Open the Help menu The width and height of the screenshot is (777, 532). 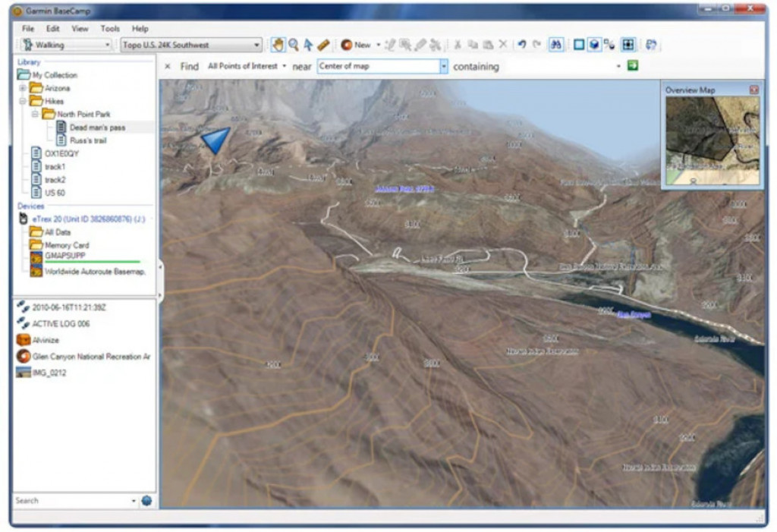140,29
